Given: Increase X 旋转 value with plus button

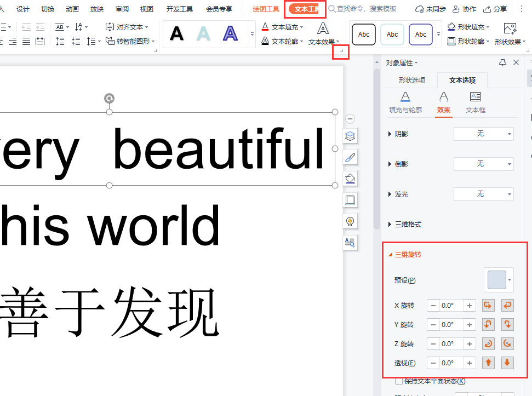Looking at the screenshot, I should pyautogui.click(x=470, y=306).
